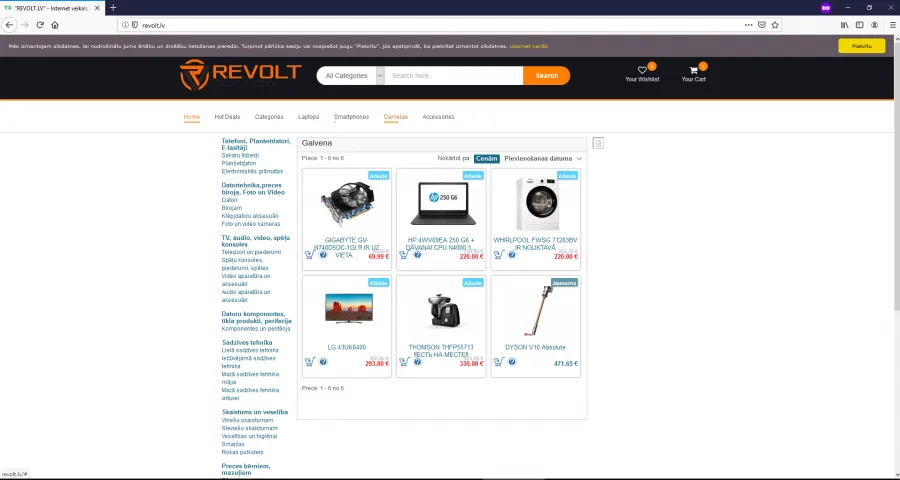Image resolution: width=900 pixels, height=480 pixels.
Task: Sort products by Cenām
Action: click(x=487, y=158)
